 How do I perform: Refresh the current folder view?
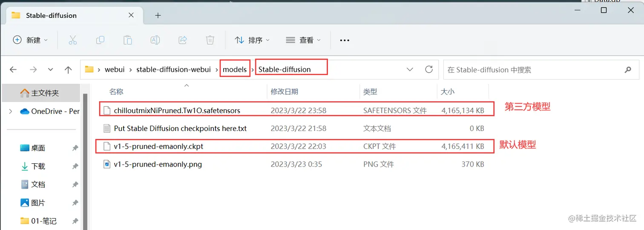[429, 69]
